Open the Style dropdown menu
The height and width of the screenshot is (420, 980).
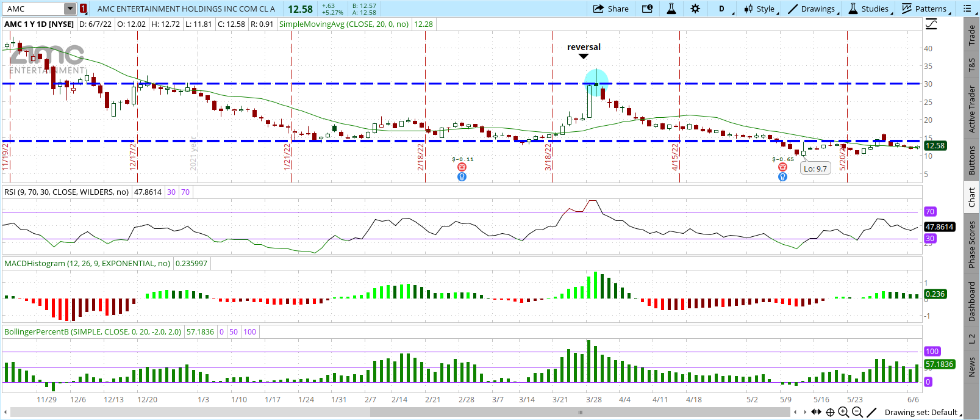pyautogui.click(x=760, y=9)
